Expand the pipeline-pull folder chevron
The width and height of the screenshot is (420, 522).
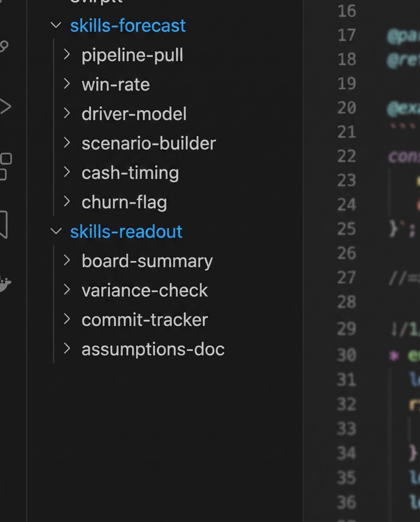coord(67,55)
